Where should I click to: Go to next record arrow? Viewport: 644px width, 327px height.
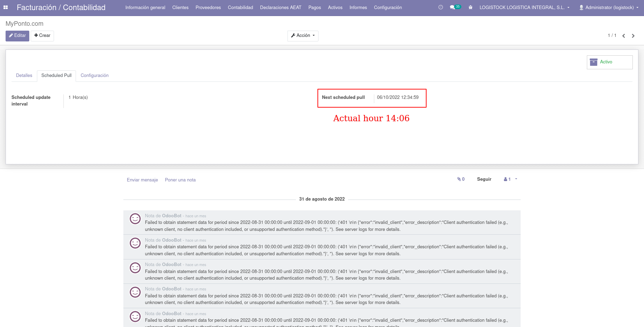point(633,36)
